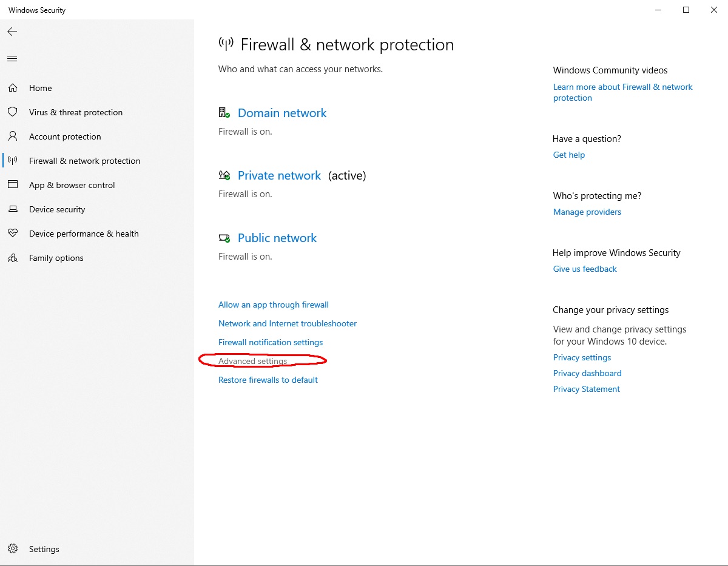Close the Windows Security window

click(x=714, y=10)
